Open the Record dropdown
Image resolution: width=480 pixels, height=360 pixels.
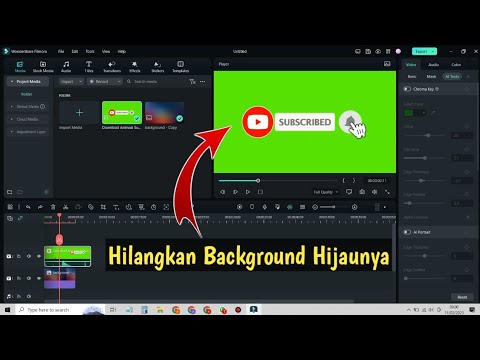click(105, 81)
